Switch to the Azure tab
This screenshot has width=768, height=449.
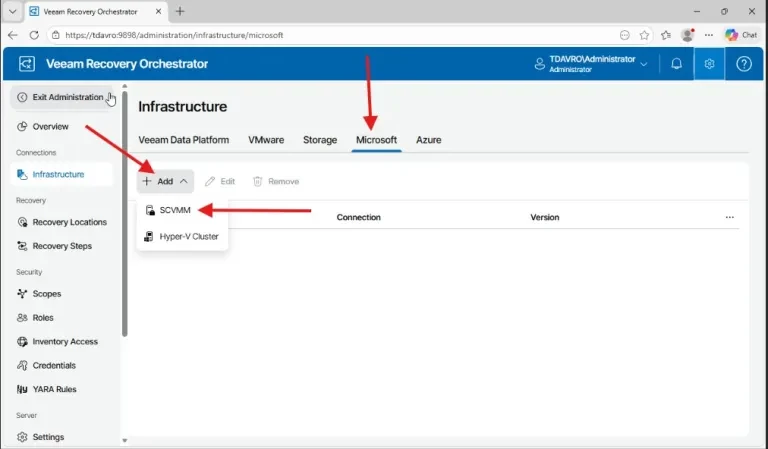click(x=429, y=140)
